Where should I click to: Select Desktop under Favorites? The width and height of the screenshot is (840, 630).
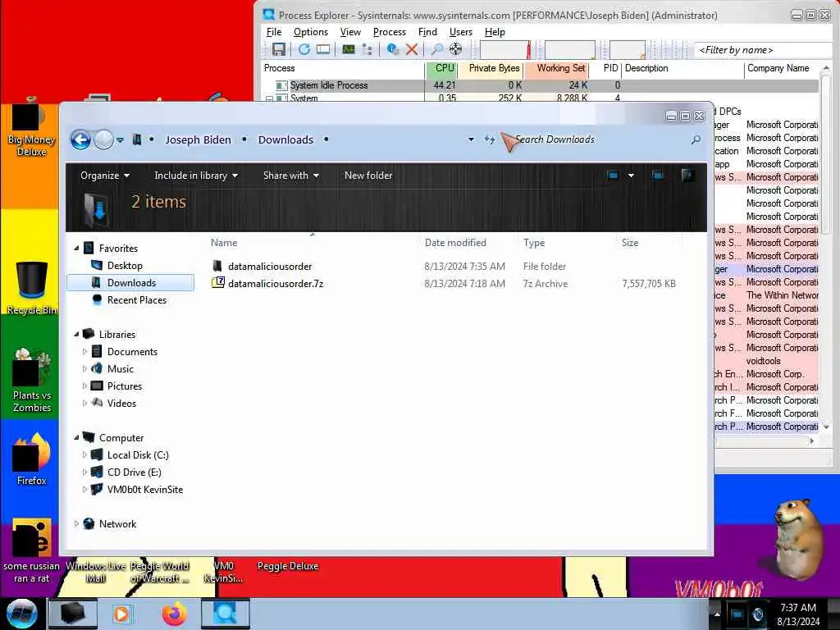(125, 265)
